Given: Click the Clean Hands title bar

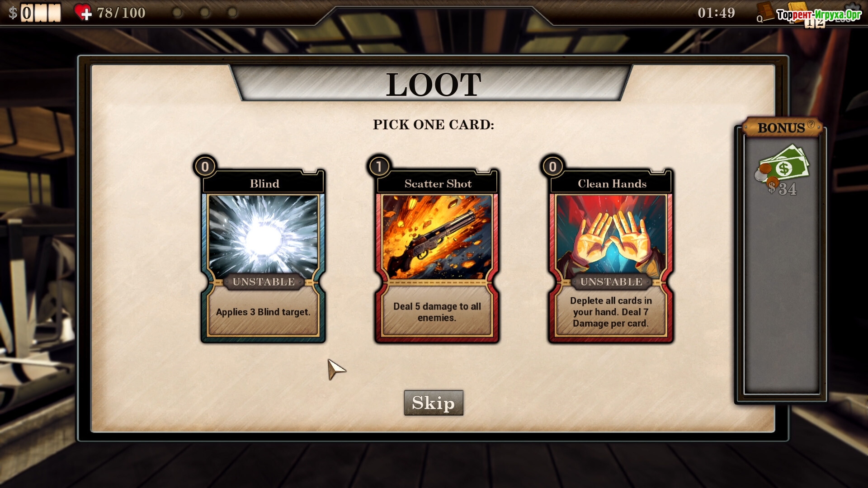Looking at the screenshot, I should (x=612, y=183).
